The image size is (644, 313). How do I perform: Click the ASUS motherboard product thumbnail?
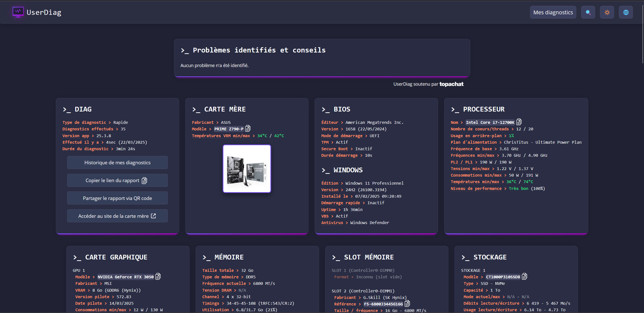247,169
